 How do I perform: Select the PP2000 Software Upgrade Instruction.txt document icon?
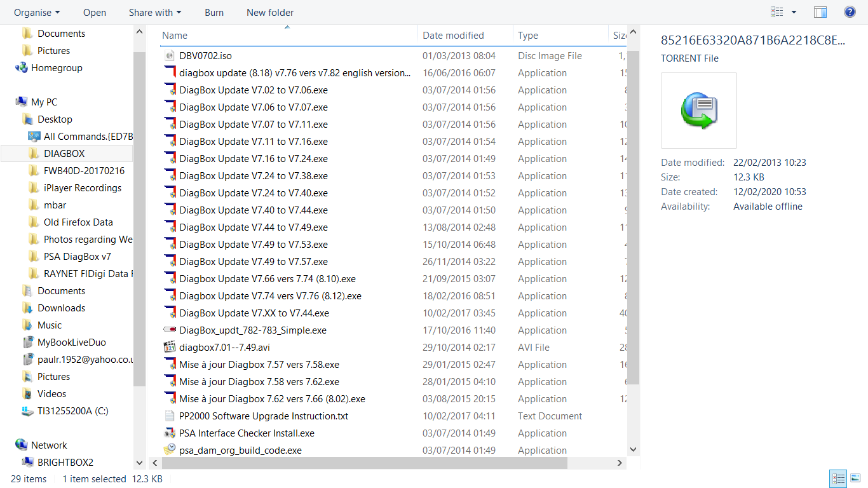[170, 416]
